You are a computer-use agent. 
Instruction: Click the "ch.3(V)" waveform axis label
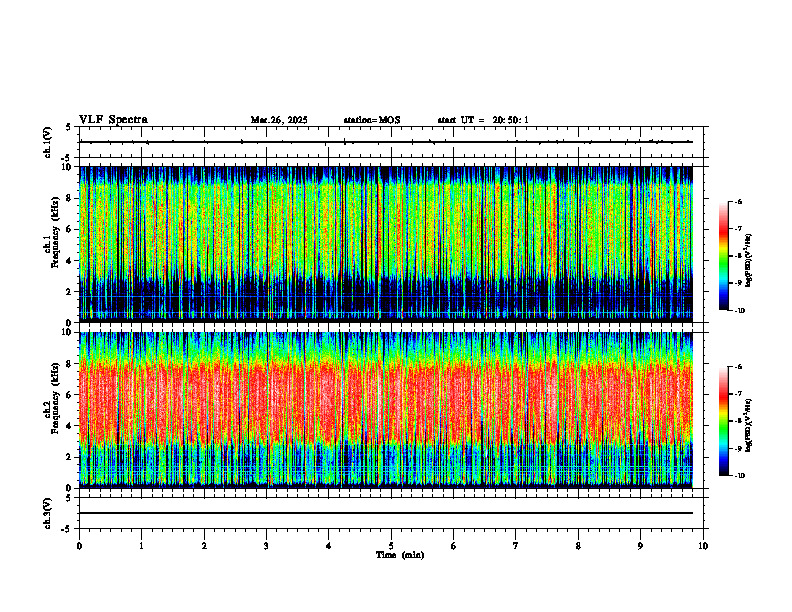[48, 513]
